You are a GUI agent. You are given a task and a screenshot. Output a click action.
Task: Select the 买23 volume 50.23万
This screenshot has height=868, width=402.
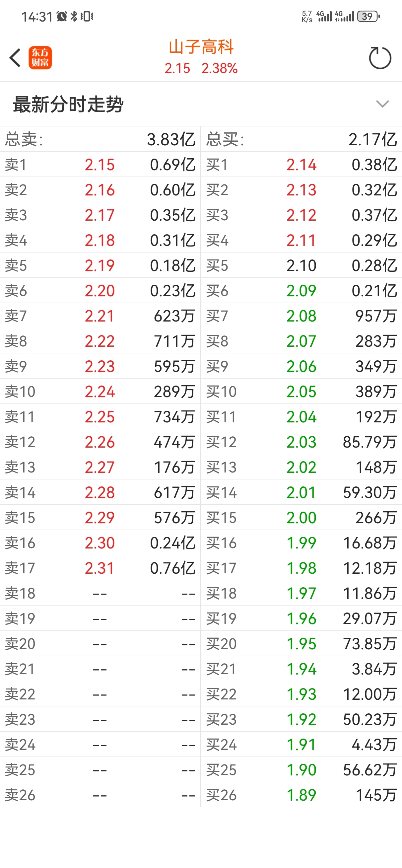pos(369,719)
